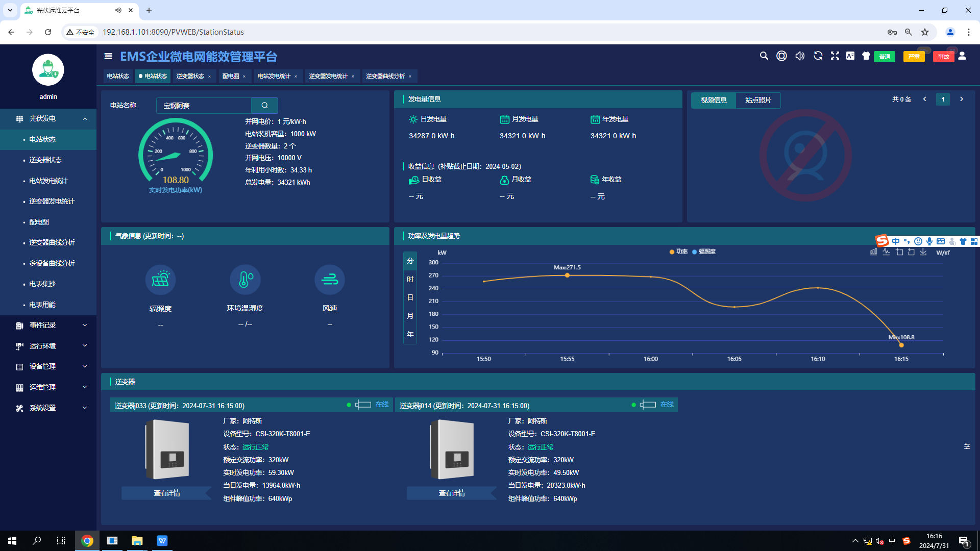Open the language translate icon
The width and height of the screenshot is (980, 551).
[850, 56]
